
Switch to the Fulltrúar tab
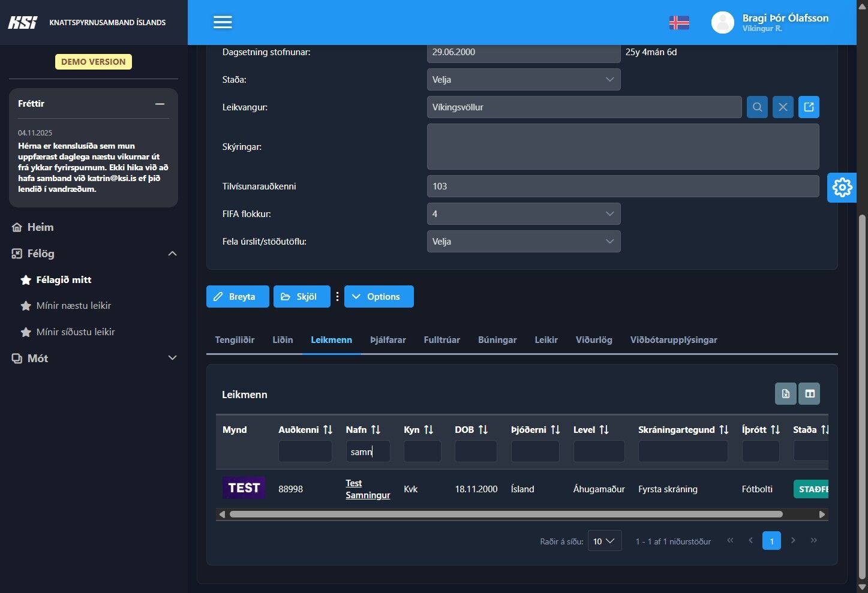tap(442, 340)
